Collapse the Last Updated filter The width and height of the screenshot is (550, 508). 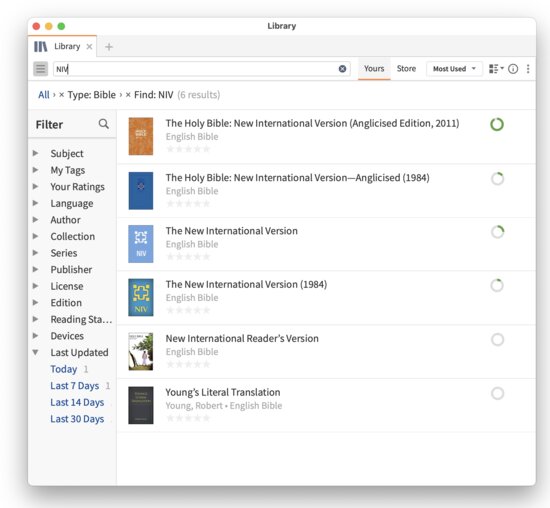click(x=35, y=352)
